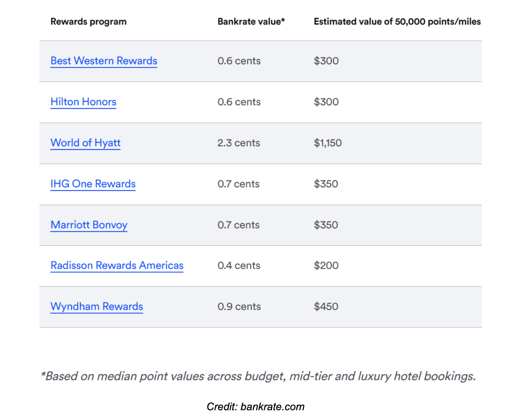511x420 pixels.
Task: Select the Bankrate value column header
Action: tap(251, 22)
